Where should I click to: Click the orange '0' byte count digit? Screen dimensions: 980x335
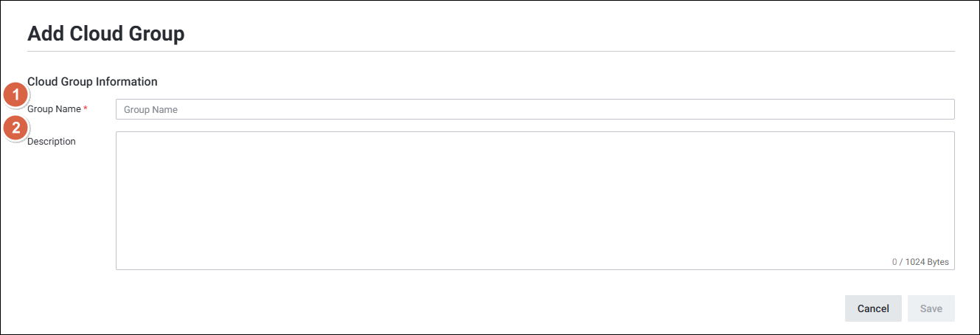894,262
